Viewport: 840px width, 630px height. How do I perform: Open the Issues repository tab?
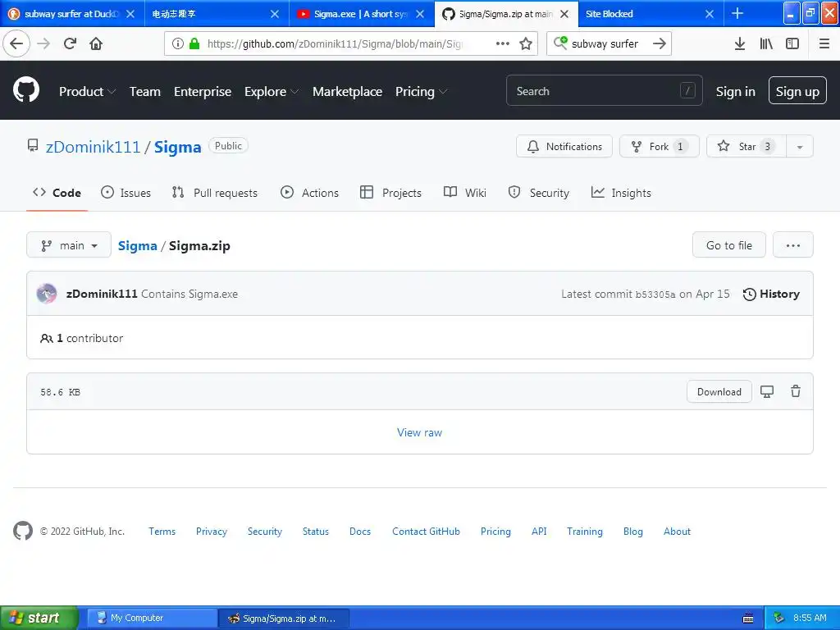click(126, 193)
